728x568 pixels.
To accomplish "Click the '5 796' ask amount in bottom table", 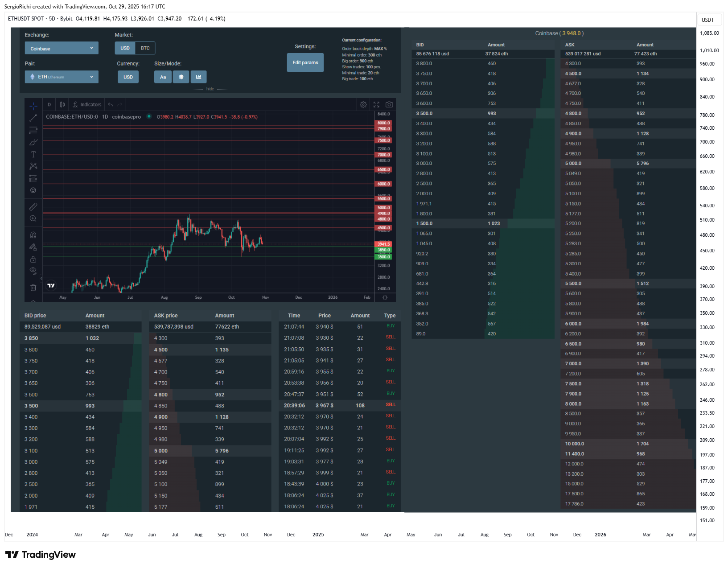I will [x=222, y=451].
